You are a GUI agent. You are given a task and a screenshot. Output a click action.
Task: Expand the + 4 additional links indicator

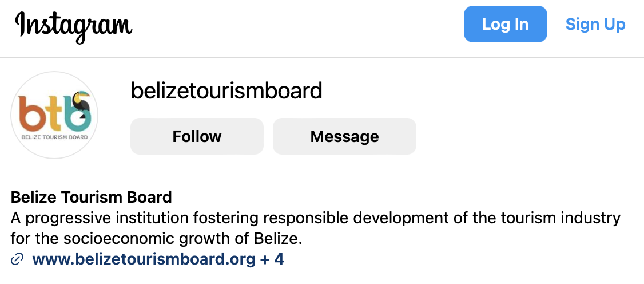(x=273, y=259)
